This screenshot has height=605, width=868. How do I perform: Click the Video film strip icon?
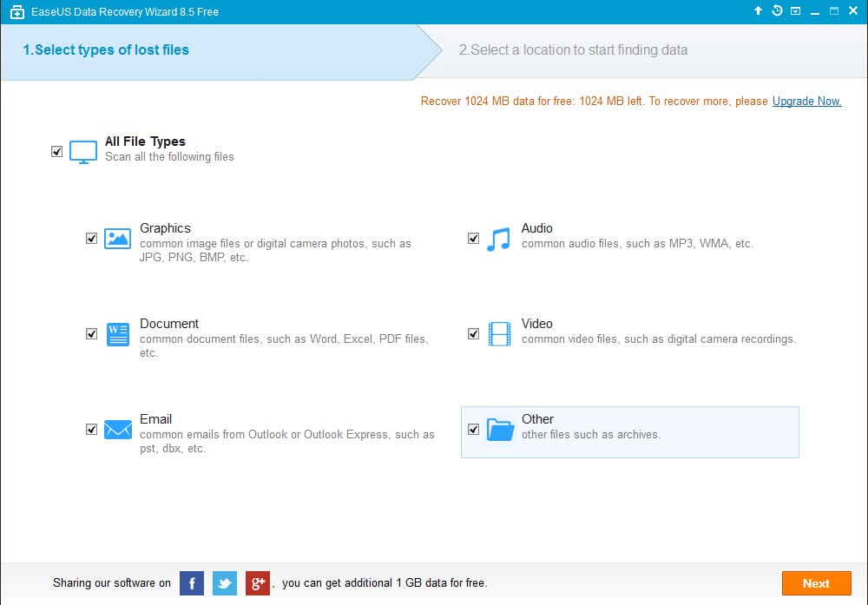[x=499, y=334]
